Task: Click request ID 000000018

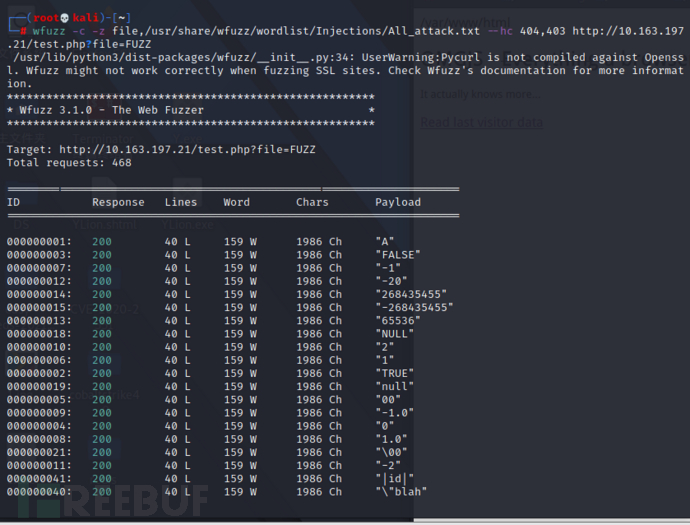Action: 39,334
